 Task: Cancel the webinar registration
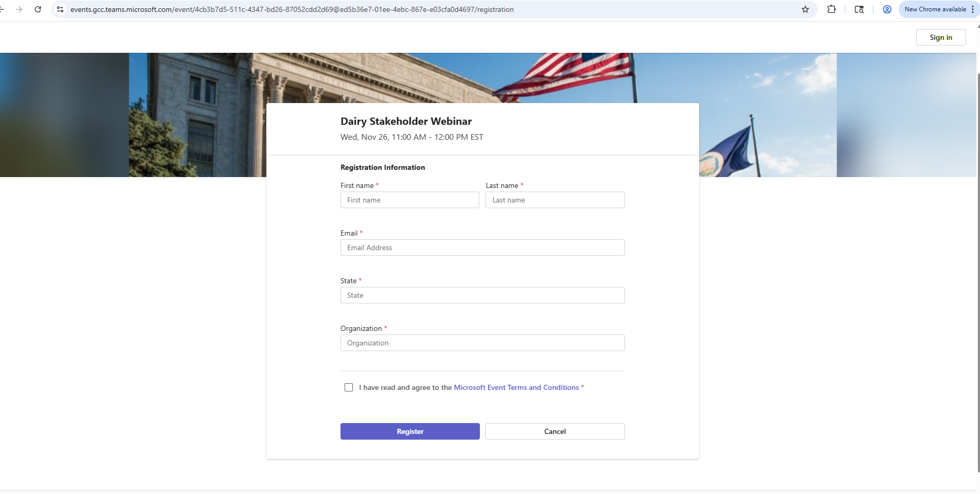pos(555,431)
